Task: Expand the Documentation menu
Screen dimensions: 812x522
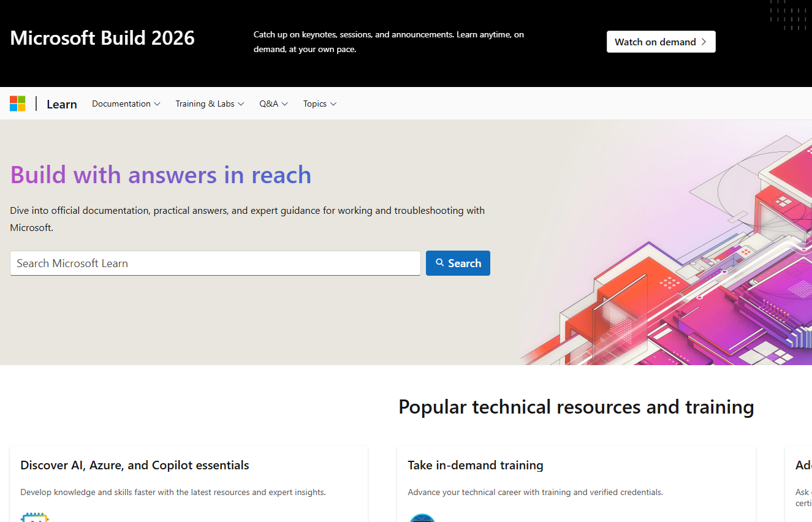Action: click(x=126, y=104)
